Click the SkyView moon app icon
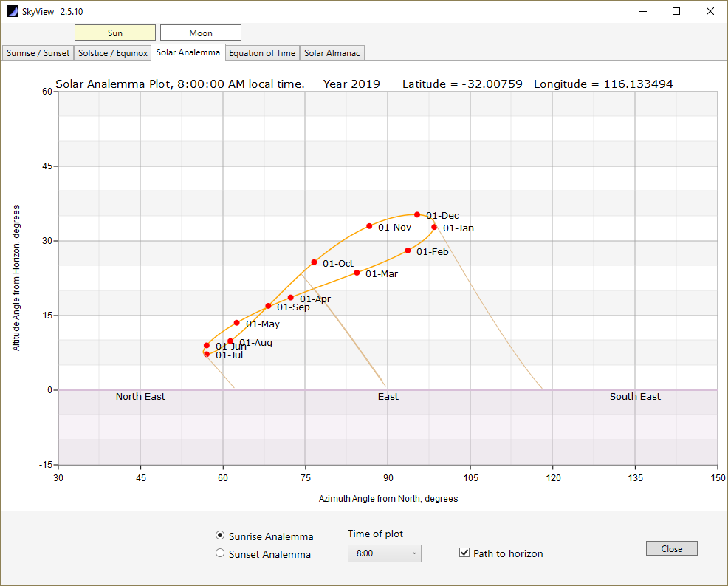The height and width of the screenshot is (586, 728). 13,11
